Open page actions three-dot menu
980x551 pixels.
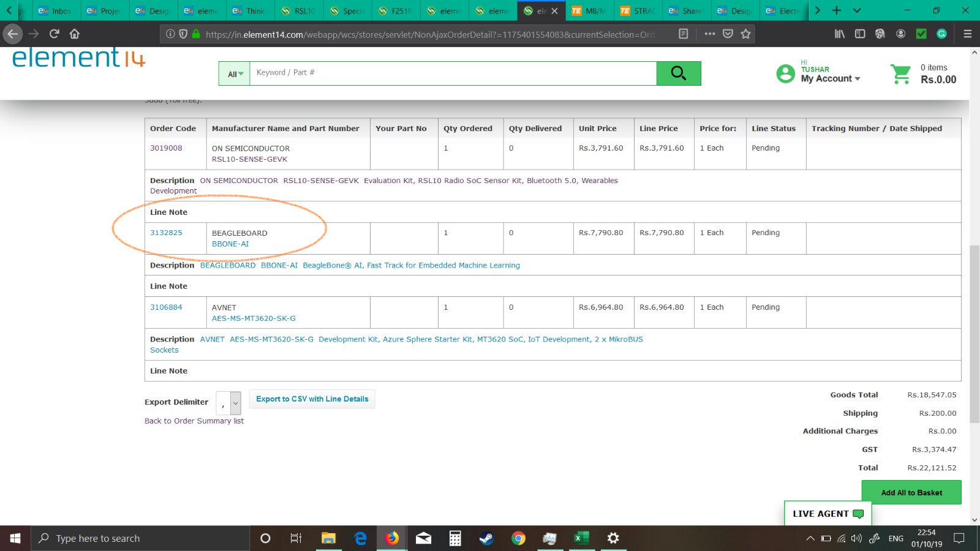point(710,34)
